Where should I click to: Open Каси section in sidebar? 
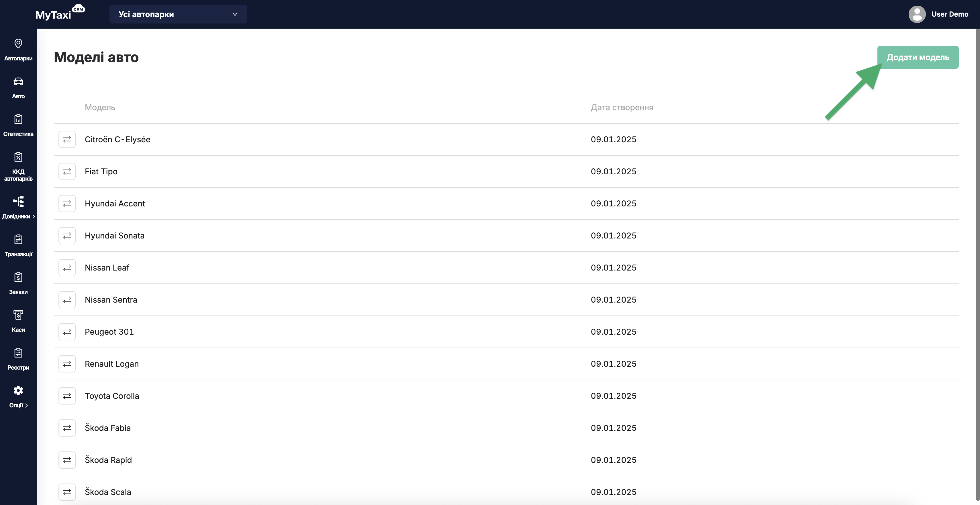[18, 321]
